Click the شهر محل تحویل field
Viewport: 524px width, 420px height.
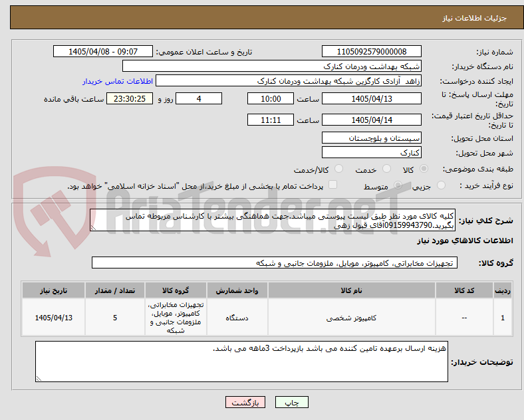point(372,153)
